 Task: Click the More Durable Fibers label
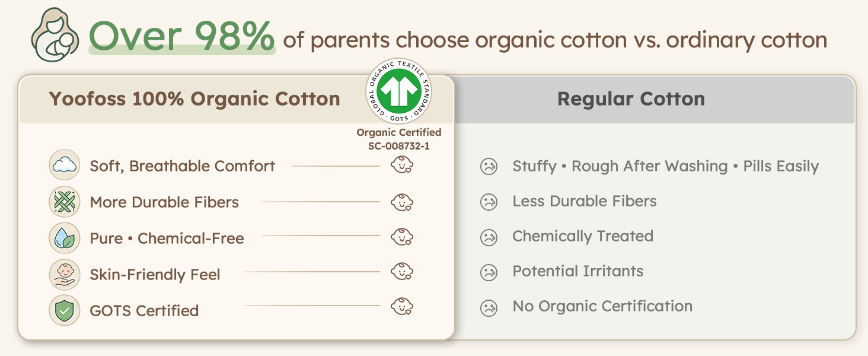[x=164, y=202]
